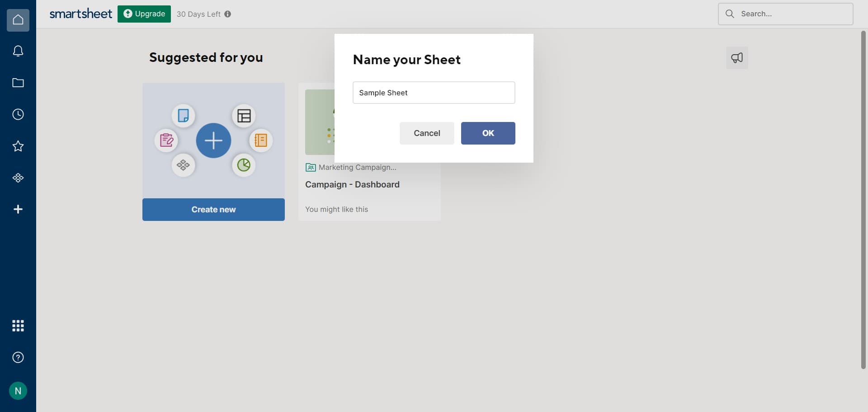Screen dimensions: 868x412
Task: Select the orange report notebook icon
Action: (261, 140)
